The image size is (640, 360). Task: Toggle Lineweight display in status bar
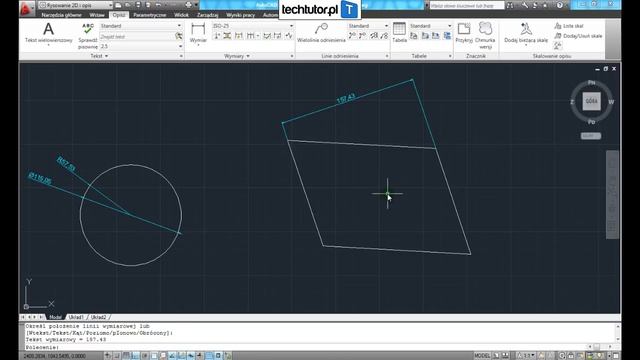pyautogui.click(x=200, y=356)
